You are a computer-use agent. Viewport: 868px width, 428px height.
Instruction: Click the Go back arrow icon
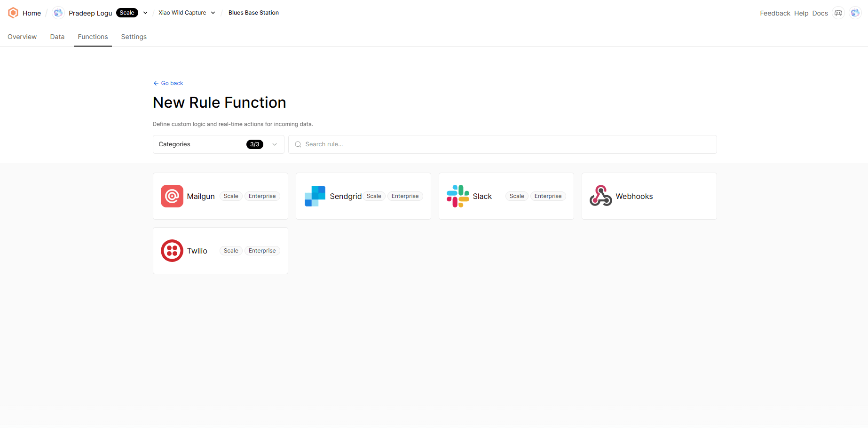coord(156,83)
